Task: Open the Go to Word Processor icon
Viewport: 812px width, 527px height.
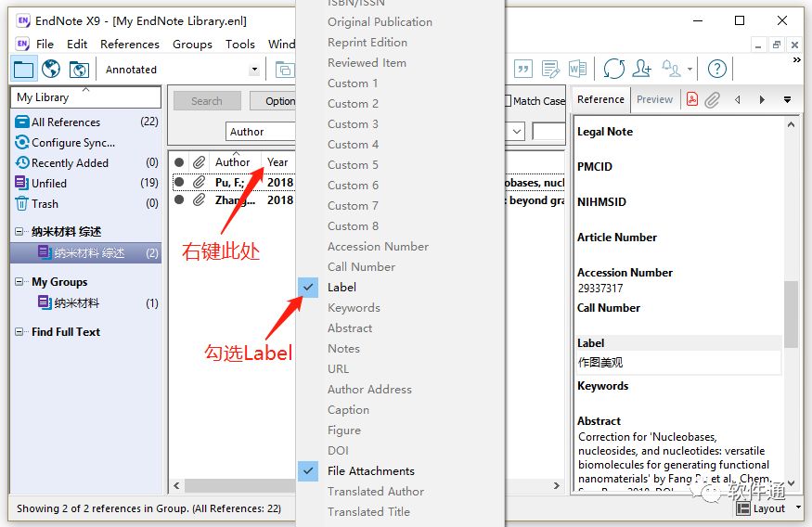Action: (577, 69)
